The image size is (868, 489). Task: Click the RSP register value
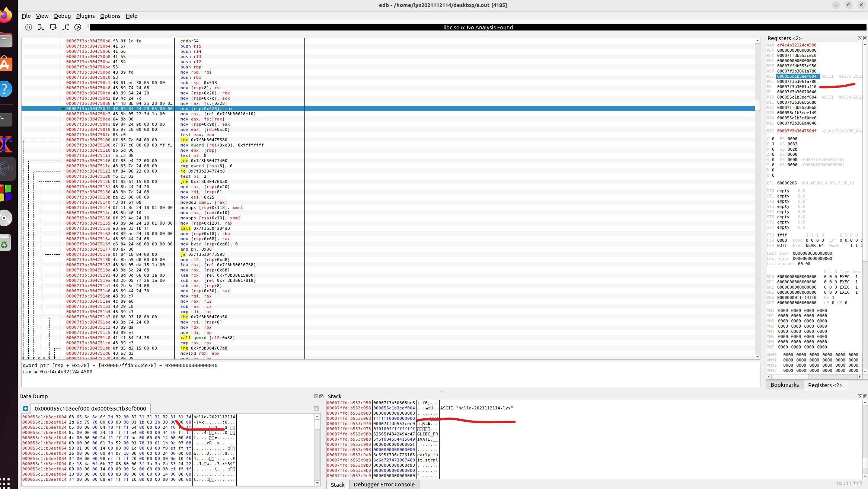point(797,66)
